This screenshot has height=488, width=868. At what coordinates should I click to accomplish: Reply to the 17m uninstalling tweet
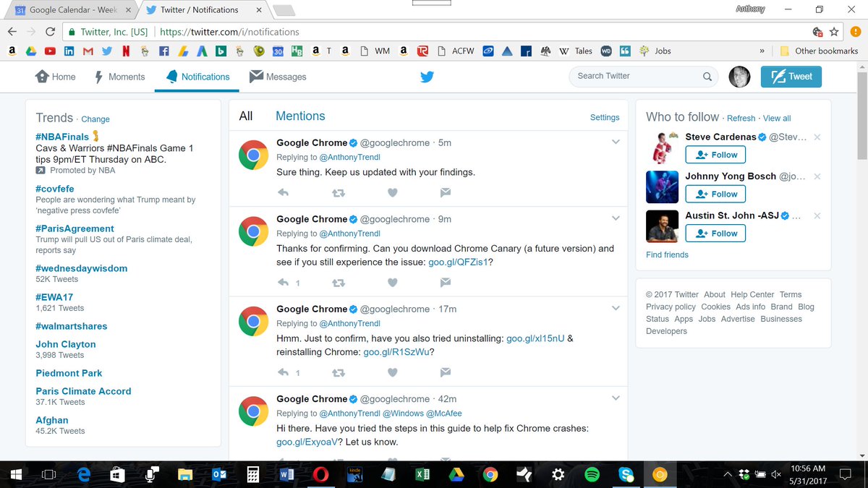click(284, 372)
